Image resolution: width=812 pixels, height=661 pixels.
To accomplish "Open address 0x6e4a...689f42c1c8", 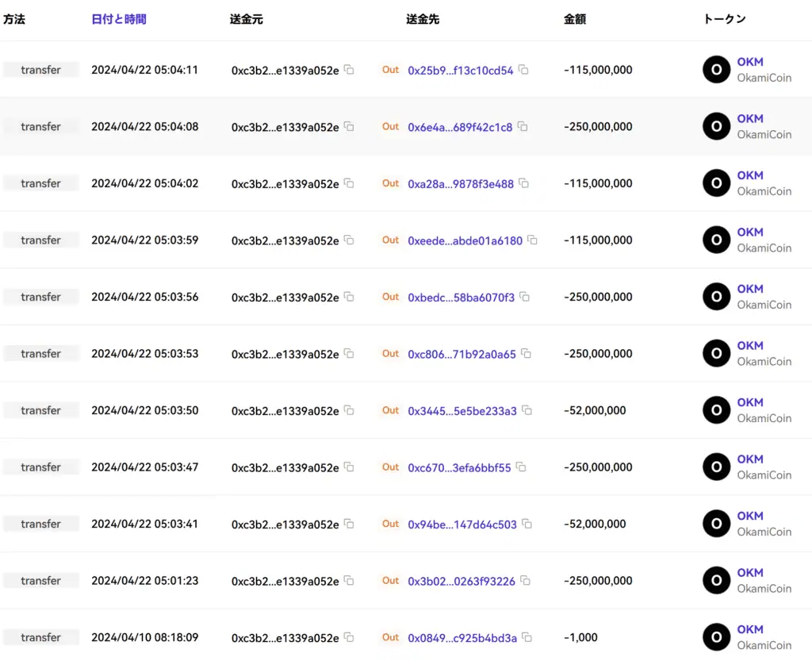I will click(460, 127).
